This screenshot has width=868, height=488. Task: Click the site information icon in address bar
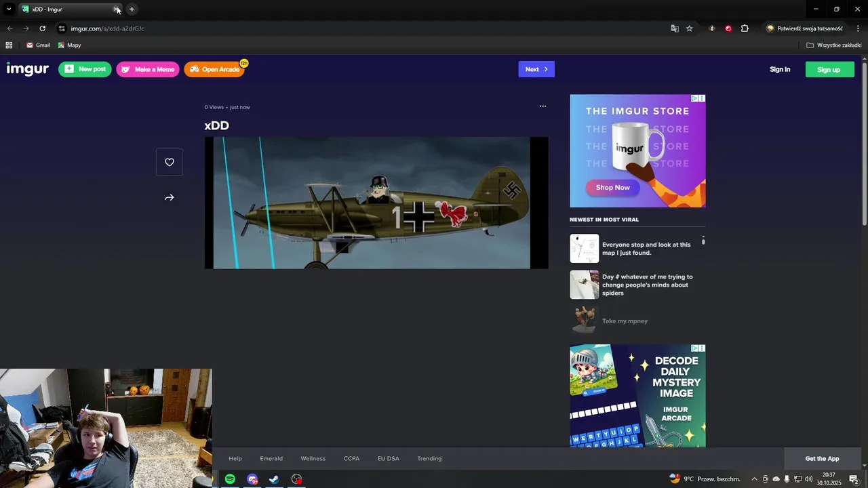pyautogui.click(x=62, y=28)
